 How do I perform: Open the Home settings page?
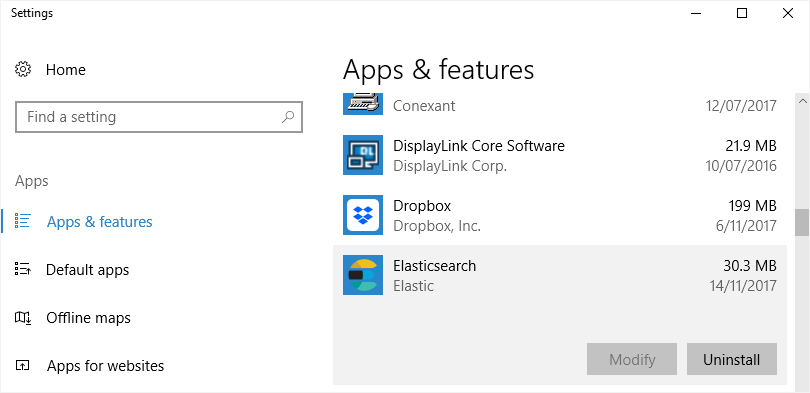[66, 70]
